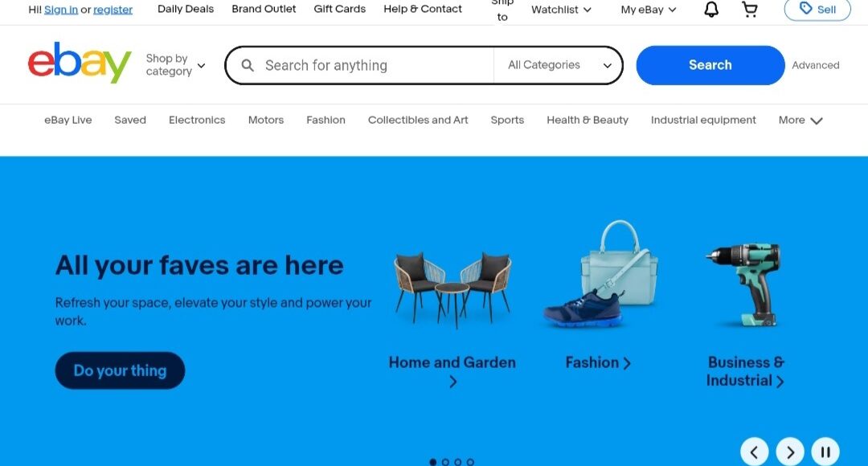Click the Sell tag button

pyautogui.click(x=817, y=10)
